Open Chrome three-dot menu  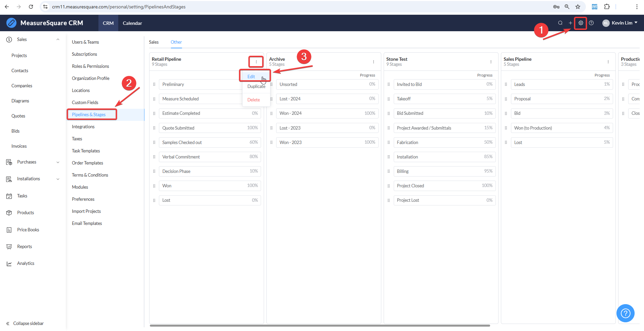[637, 7]
